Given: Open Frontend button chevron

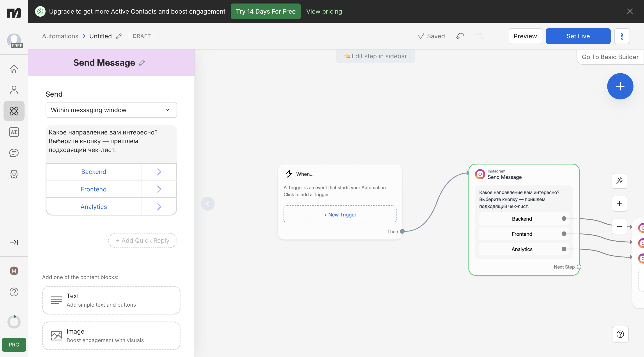Looking at the screenshot, I should tap(159, 189).
